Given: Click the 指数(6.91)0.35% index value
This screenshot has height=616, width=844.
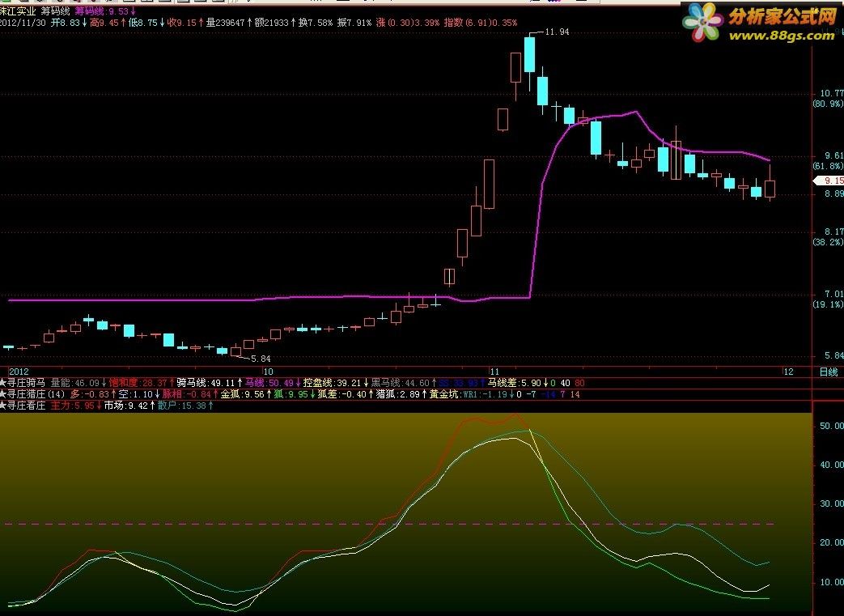Looking at the screenshot, I should click(x=480, y=23).
